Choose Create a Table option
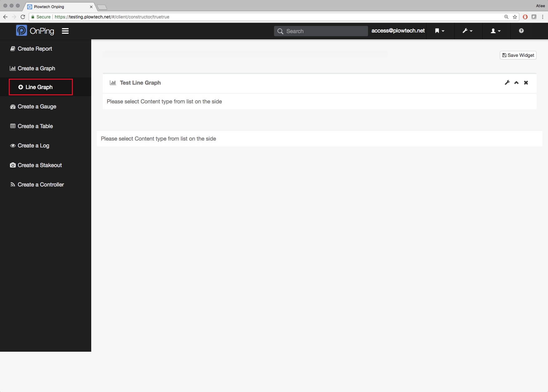 [x=35, y=126]
